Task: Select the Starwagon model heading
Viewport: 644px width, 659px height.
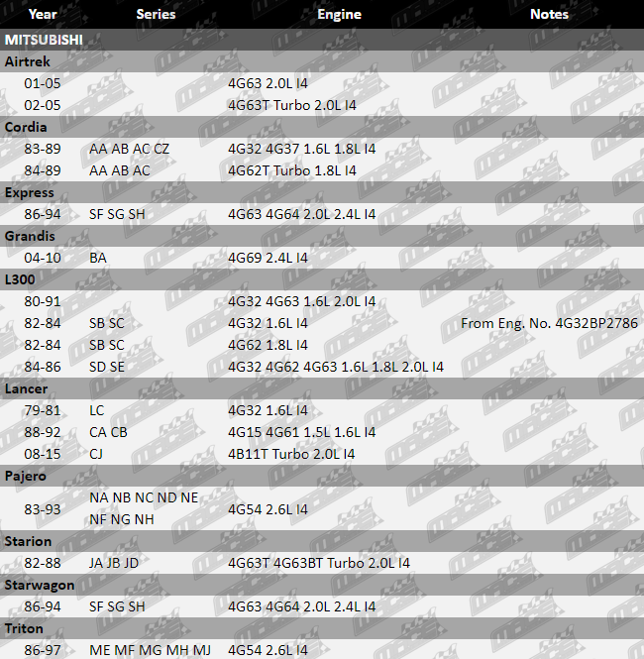Action: pyautogui.click(x=40, y=586)
